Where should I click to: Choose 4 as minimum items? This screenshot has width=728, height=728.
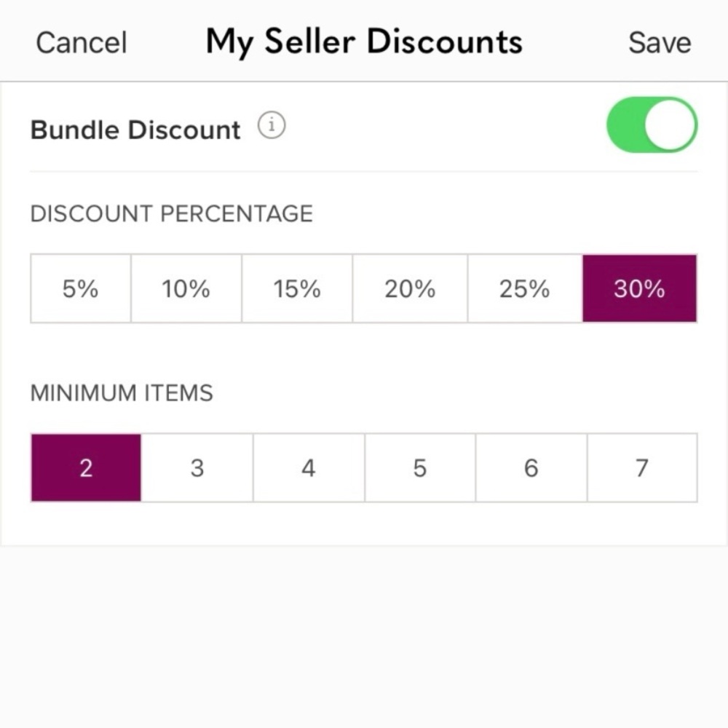(x=309, y=468)
